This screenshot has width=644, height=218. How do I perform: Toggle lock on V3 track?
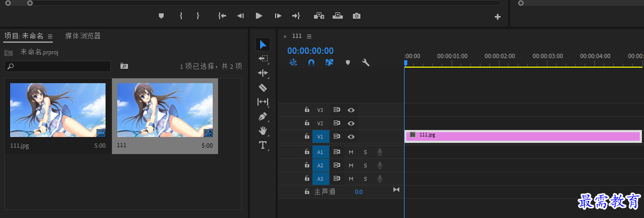tap(307, 110)
